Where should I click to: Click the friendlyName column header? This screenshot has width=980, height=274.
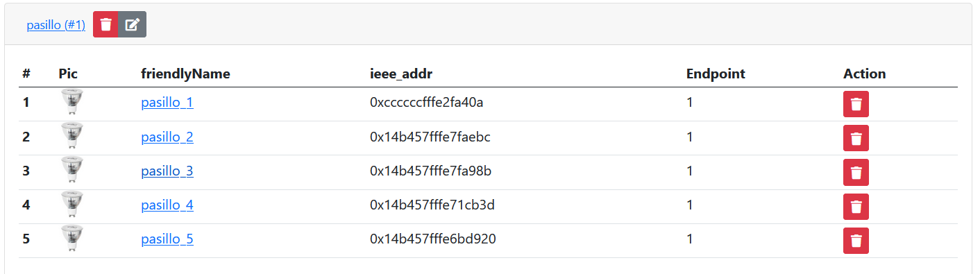coord(185,74)
